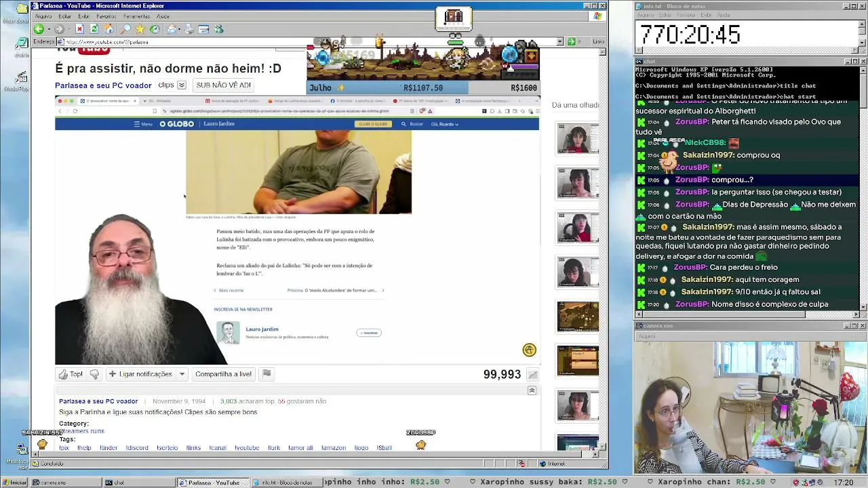
Task: Flag the video with the flag icon
Action: click(x=267, y=373)
